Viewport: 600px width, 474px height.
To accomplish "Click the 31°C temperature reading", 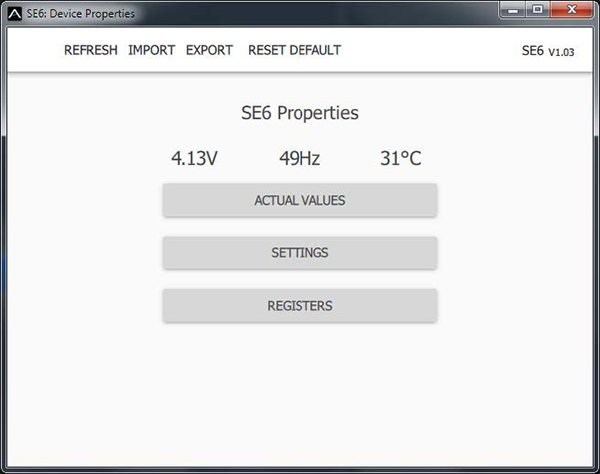I will coord(401,159).
